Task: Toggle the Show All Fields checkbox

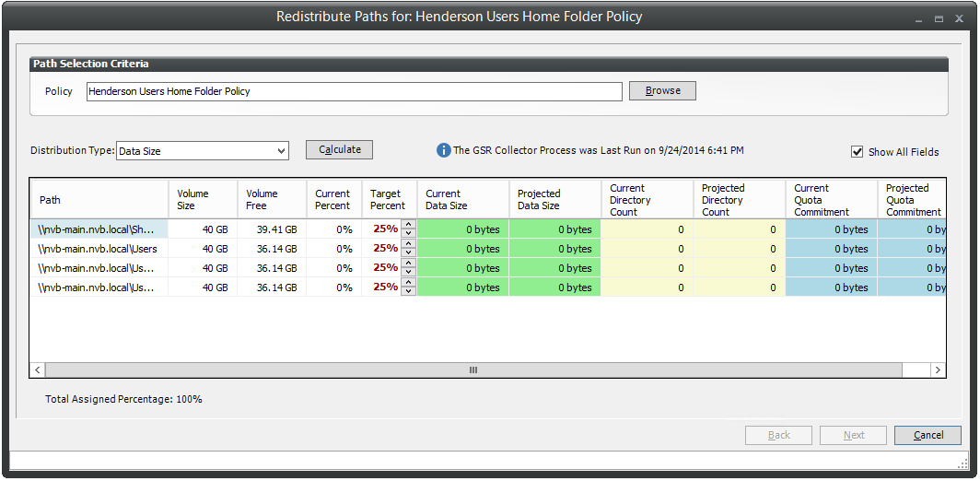Action: tap(857, 151)
